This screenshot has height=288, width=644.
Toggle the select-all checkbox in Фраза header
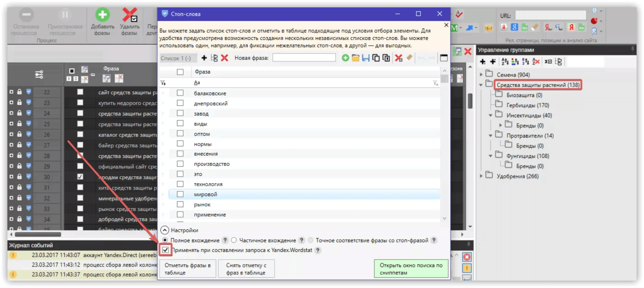click(x=180, y=72)
